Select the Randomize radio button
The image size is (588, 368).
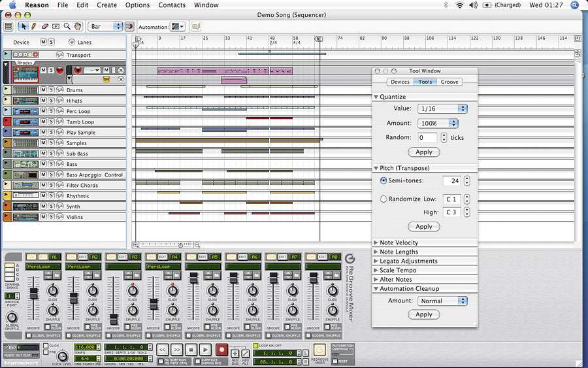[384, 199]
